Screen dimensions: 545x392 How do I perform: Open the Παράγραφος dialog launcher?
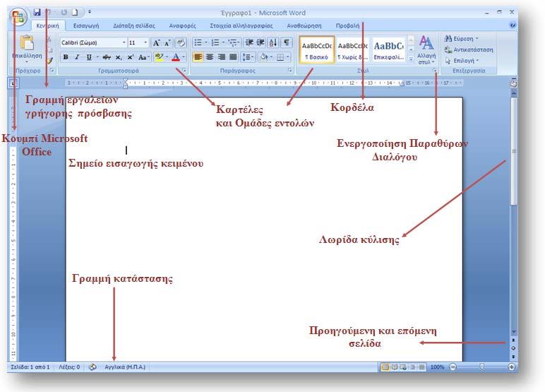coord(290,71)
